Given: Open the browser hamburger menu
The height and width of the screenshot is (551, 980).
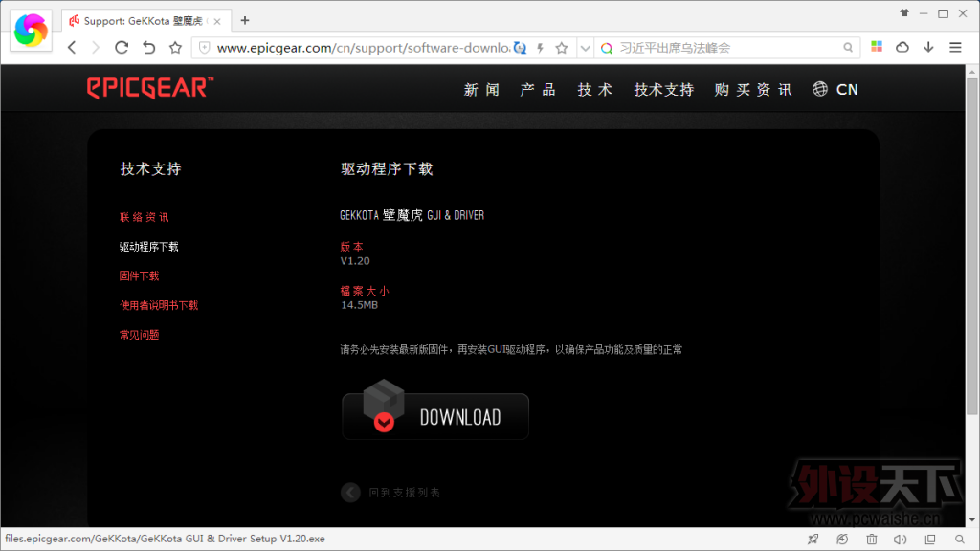Looking at the screenshot, I should (x=956, y=48).
